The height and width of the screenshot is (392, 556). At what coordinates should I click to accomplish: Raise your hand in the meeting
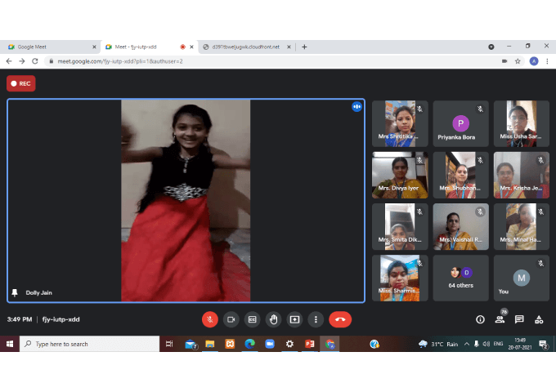273,319
